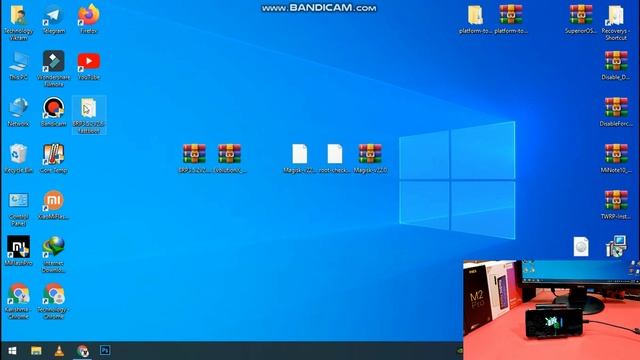Select the platform-tools RAR archive
The height and width of the screenshot is (360, 640).
click(511, 19)
